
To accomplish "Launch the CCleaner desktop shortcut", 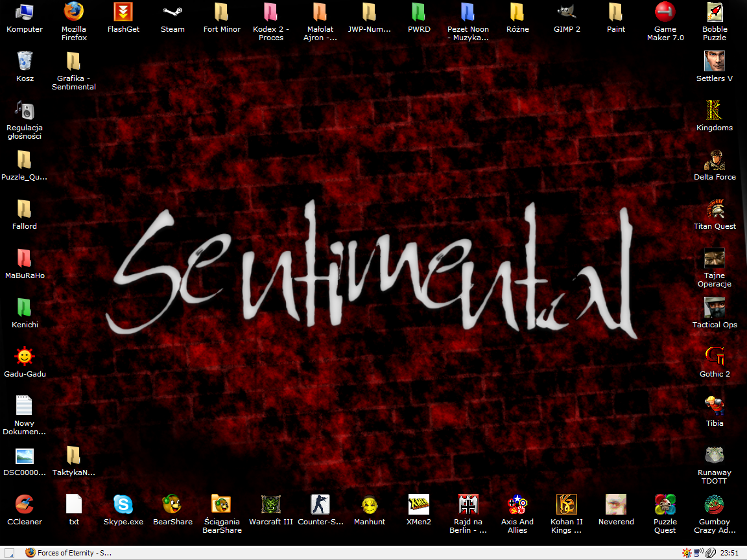I will [25, 505].
